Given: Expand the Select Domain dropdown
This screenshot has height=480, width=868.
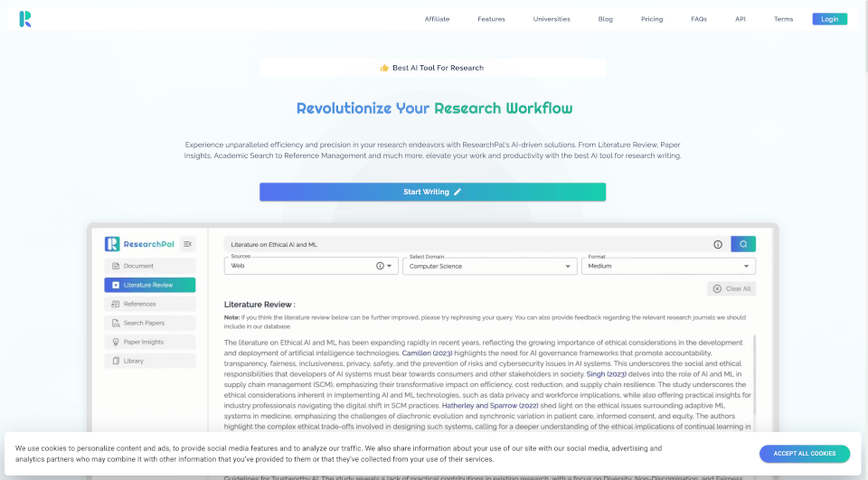Looking at the screenshot, I should [x=568, y=267].
